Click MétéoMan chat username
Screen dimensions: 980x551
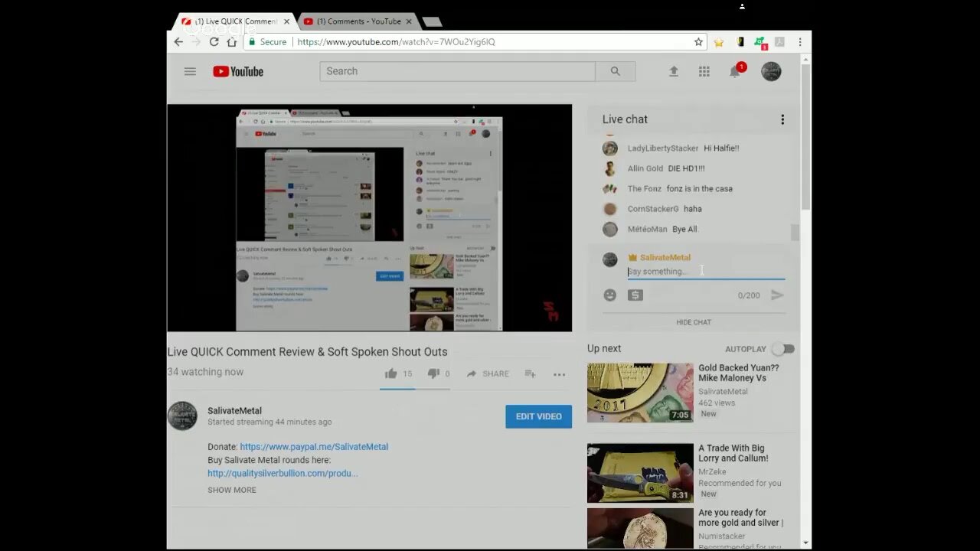click(x=648, y=229)
